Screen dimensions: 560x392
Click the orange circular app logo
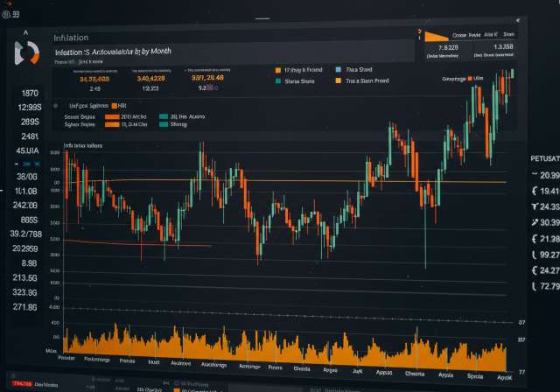pyautogui.click(x=26, y=51)
